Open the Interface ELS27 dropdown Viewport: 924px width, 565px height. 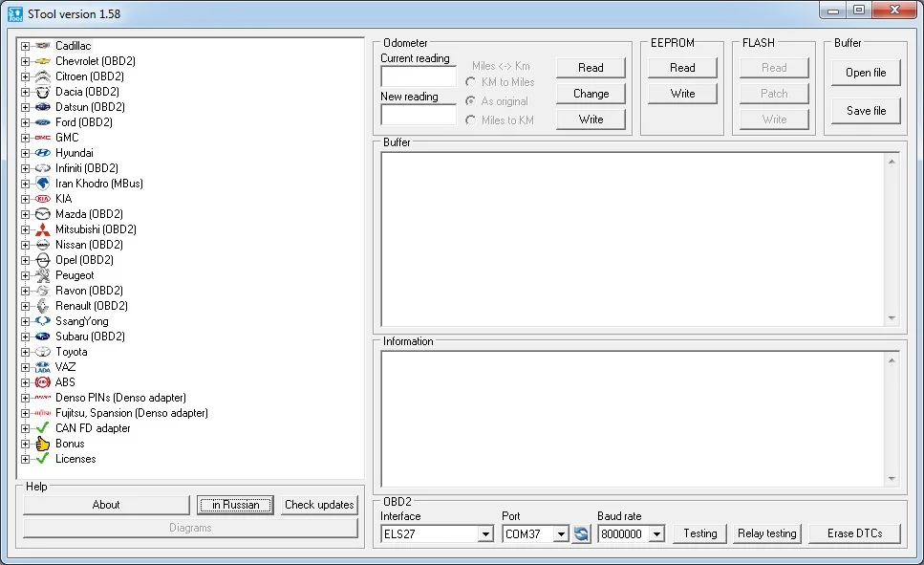(485, 534)
